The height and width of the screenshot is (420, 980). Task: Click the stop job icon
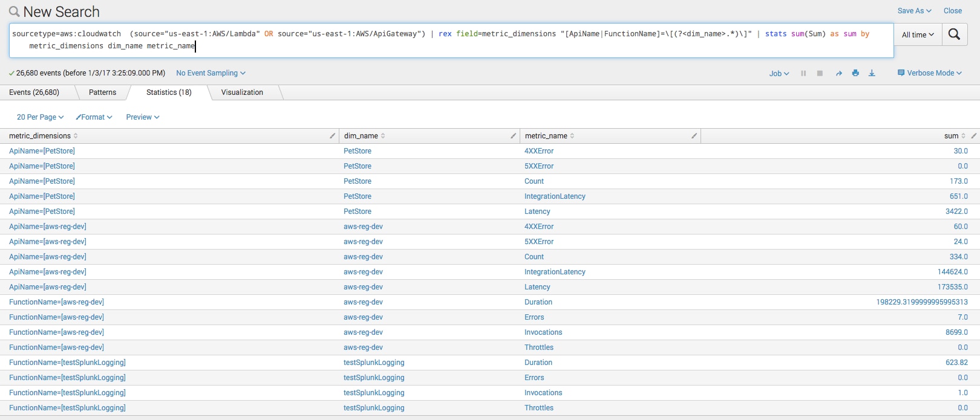820,73
